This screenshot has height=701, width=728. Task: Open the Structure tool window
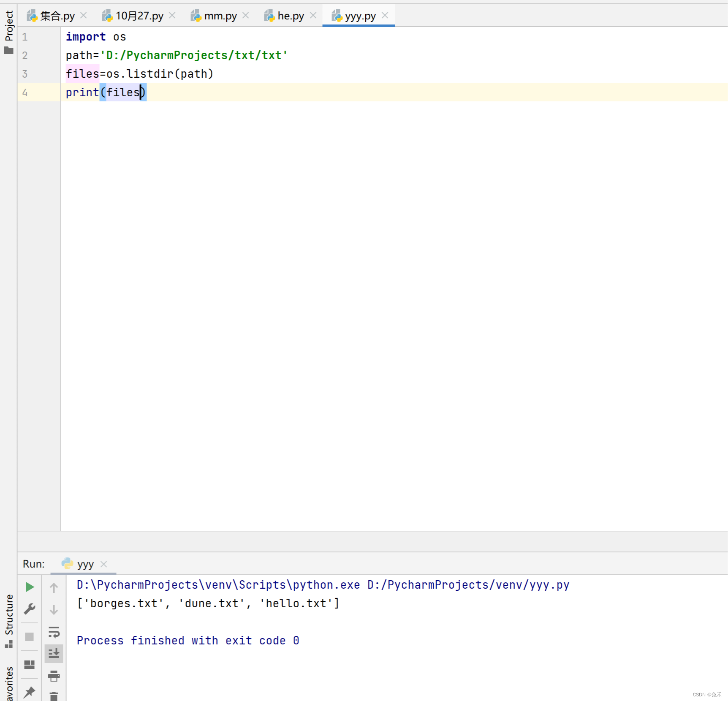(x=9, y=621)
